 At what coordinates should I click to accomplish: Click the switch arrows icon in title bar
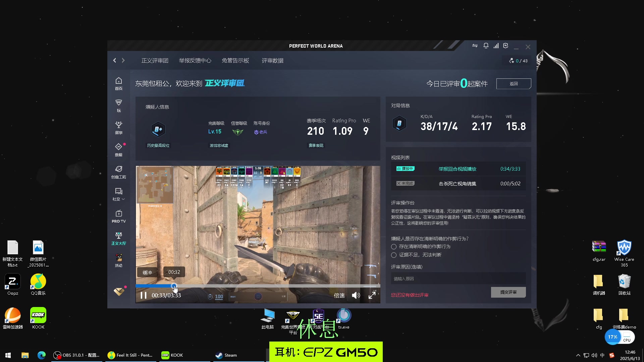475,46
